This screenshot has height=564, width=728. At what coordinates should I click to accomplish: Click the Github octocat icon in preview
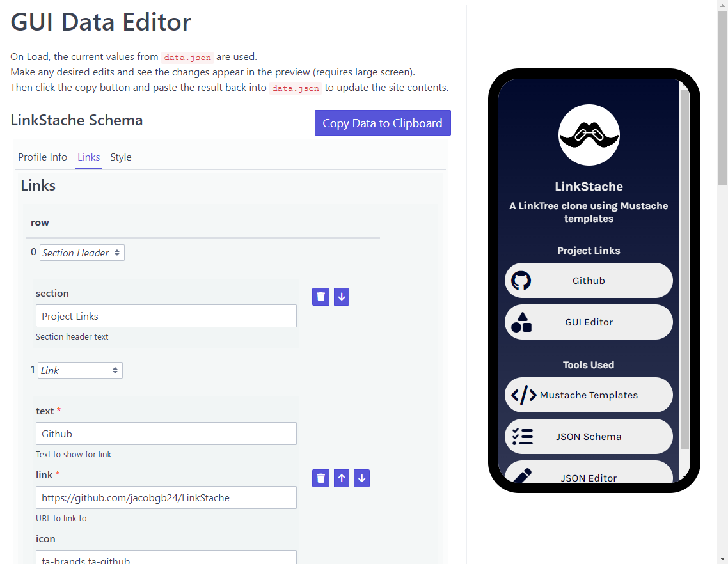[521, 281]
